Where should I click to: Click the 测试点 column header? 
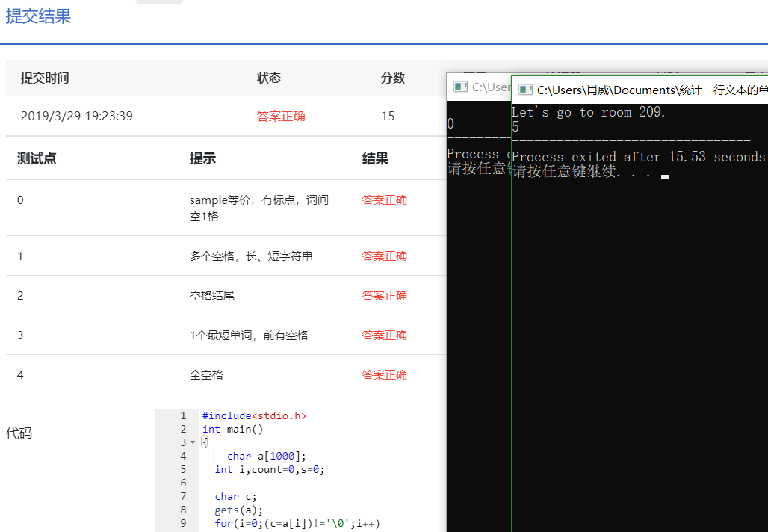tap(37, 158)
